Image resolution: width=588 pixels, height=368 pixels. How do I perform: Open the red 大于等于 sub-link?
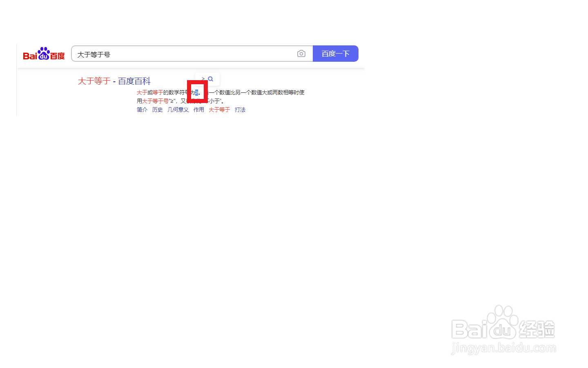(x=219, y=110)
